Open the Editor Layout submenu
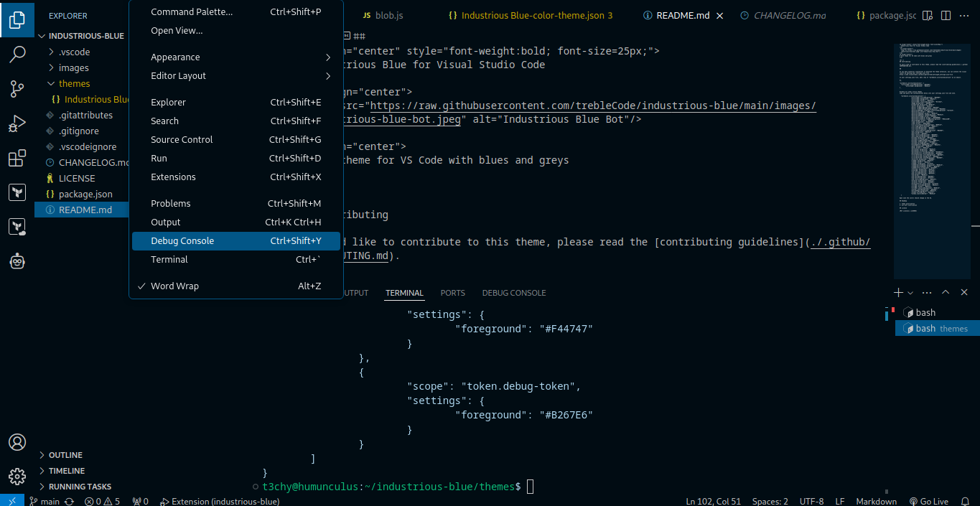The height and width of the screenshot is (506, 980). [235, 75]
